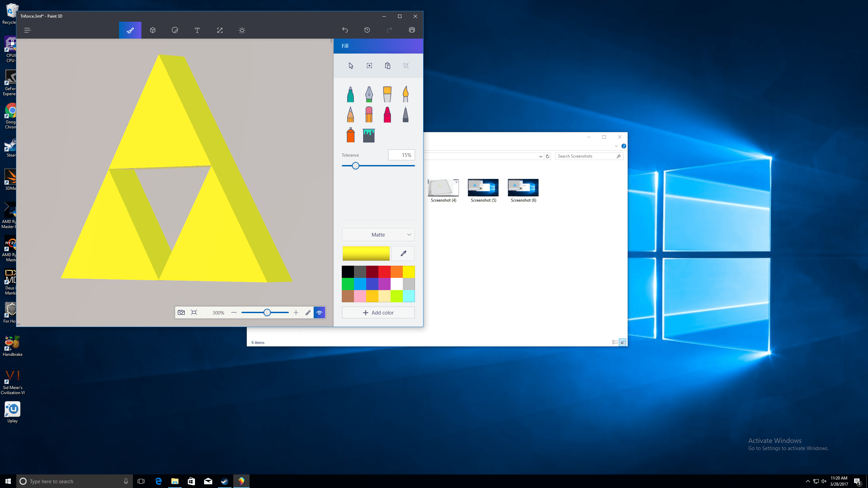868x488 pixels.
Task: Choose the light cyan color swatch
Action: coord(409,296)
